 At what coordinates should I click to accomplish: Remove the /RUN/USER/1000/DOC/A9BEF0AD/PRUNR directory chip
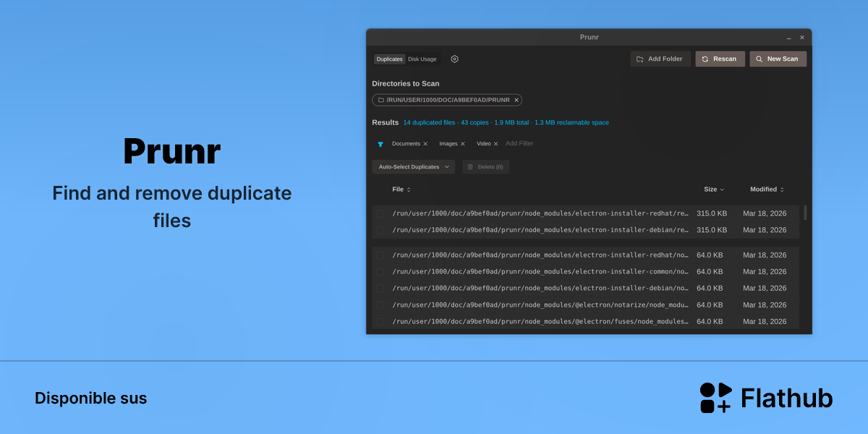coord(516,100)
